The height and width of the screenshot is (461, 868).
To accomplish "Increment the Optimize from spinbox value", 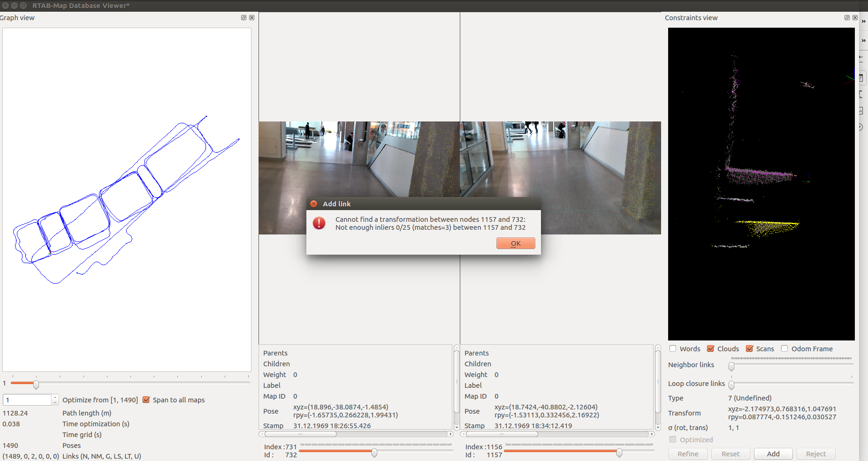I will click(x=55, y=397).
